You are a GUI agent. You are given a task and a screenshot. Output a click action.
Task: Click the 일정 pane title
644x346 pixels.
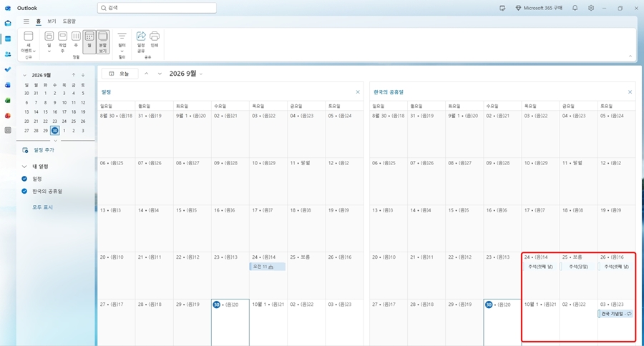(x=106, y=92)
